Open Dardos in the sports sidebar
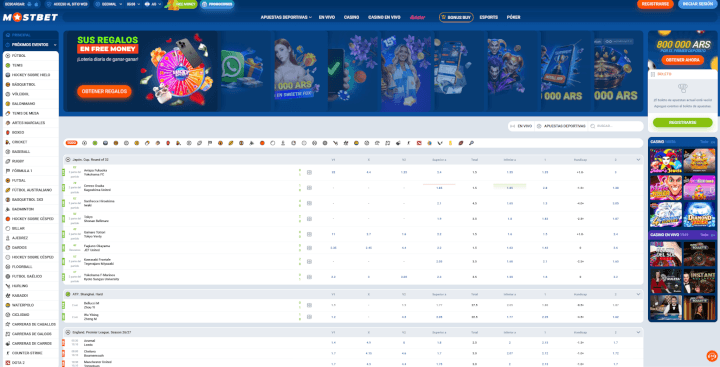Image resolution: width=720 pixels, height=367 pixels. [x=31, y=248]
